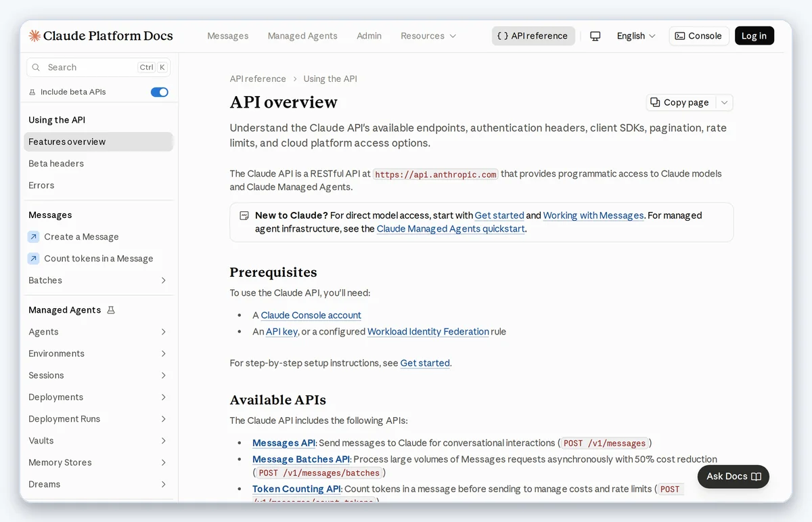This screenshot has height=522, width=812.
Task: Click the Prerequisites heading
Action: pos(273,272)
